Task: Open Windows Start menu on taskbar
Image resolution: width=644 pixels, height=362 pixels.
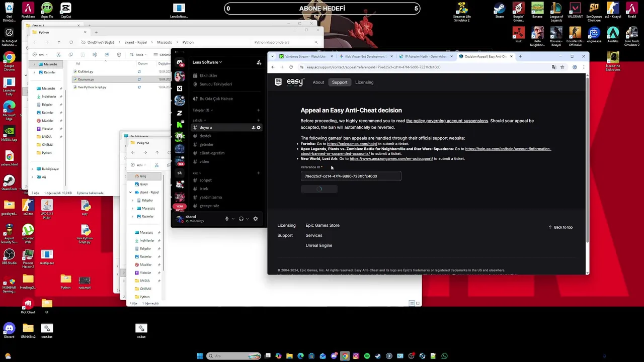Action: tap(200, 356)
